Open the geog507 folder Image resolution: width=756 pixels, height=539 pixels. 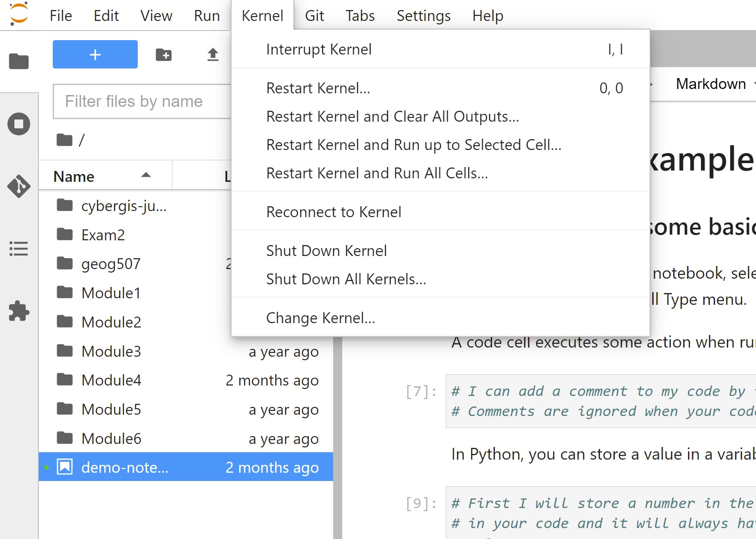111,264
